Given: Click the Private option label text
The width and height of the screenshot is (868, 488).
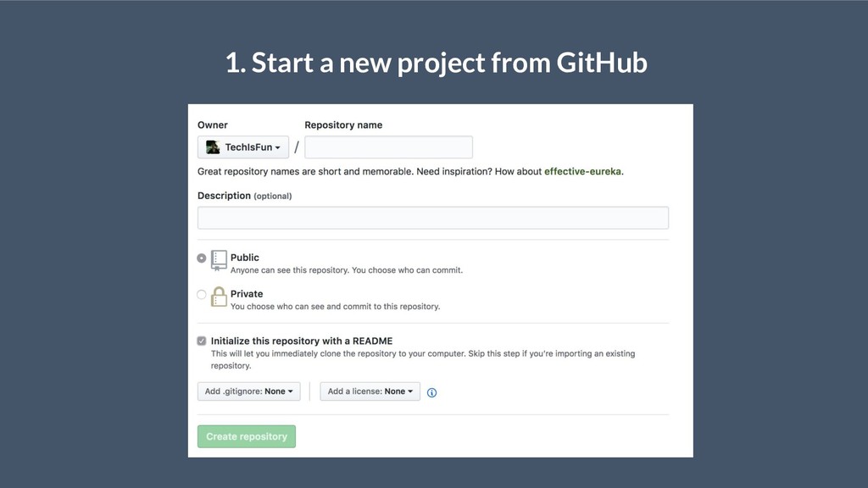Looking at the screenshot, I should coord(247,294).
